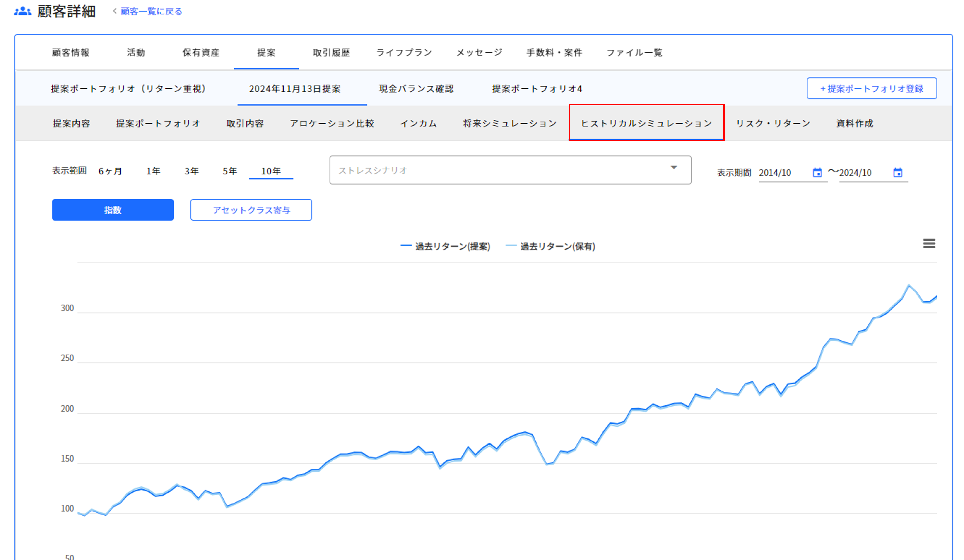
Task: Select the 5年 display range
Action: [229, 171]
